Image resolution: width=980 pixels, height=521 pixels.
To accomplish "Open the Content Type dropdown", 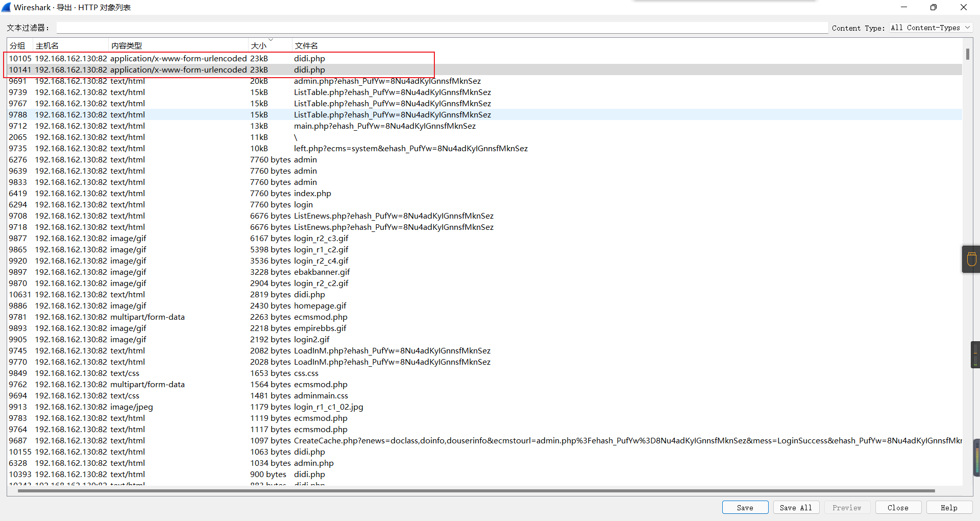I will [x=930, y=28].
